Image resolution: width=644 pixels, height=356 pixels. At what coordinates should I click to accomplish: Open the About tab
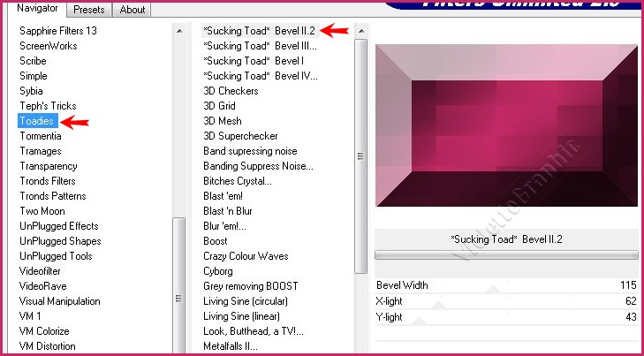[x=133, y=10]
